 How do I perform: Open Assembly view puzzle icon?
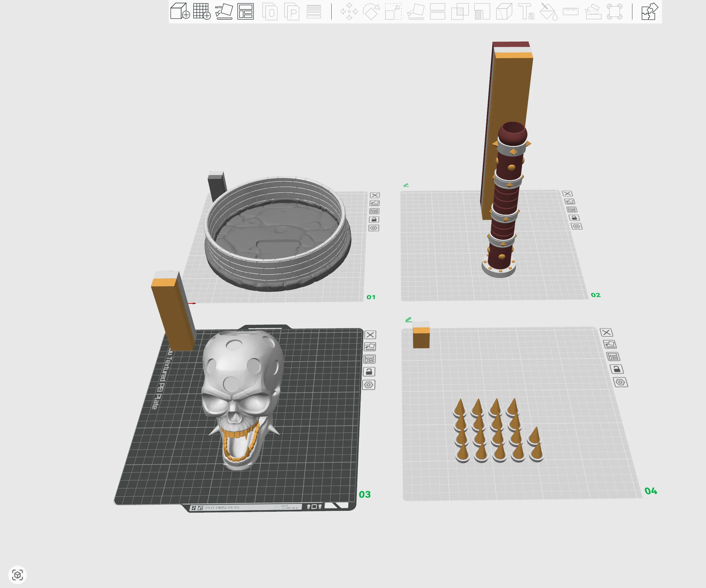tap(650, 12)
